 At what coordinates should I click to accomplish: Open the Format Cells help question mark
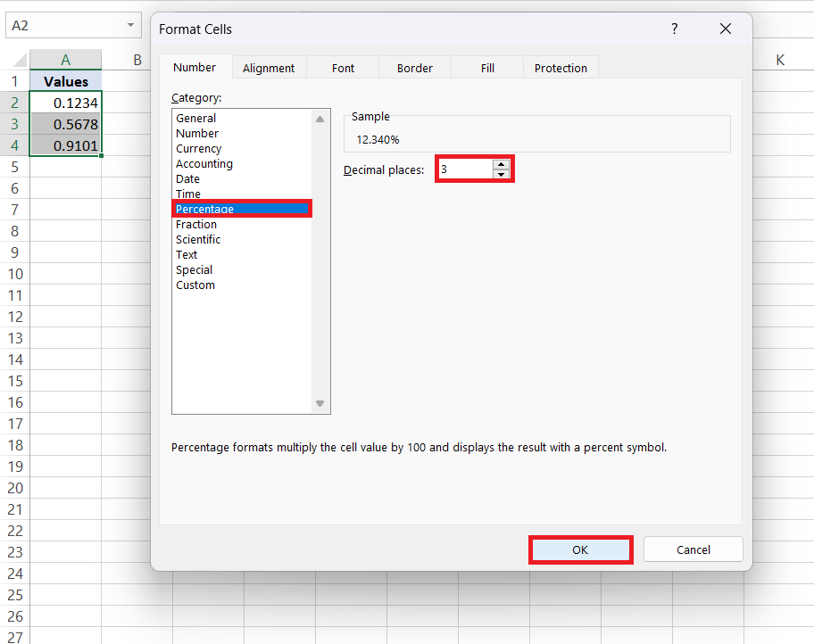675,29
